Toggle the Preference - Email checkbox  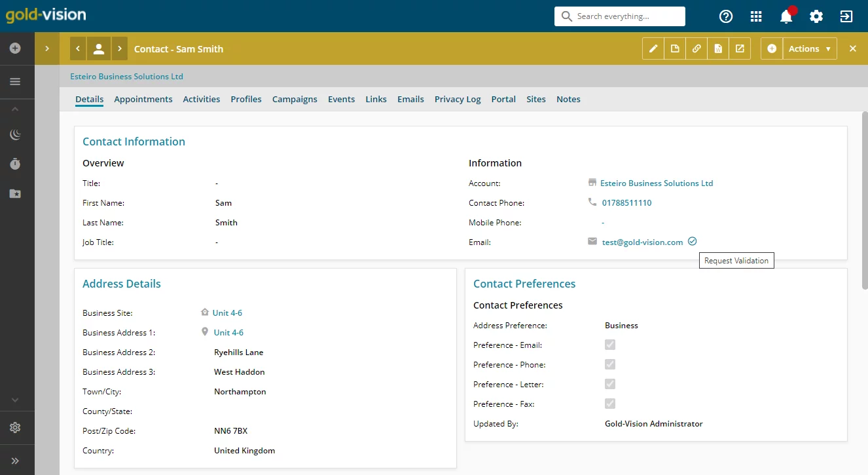tap(610, 345)
